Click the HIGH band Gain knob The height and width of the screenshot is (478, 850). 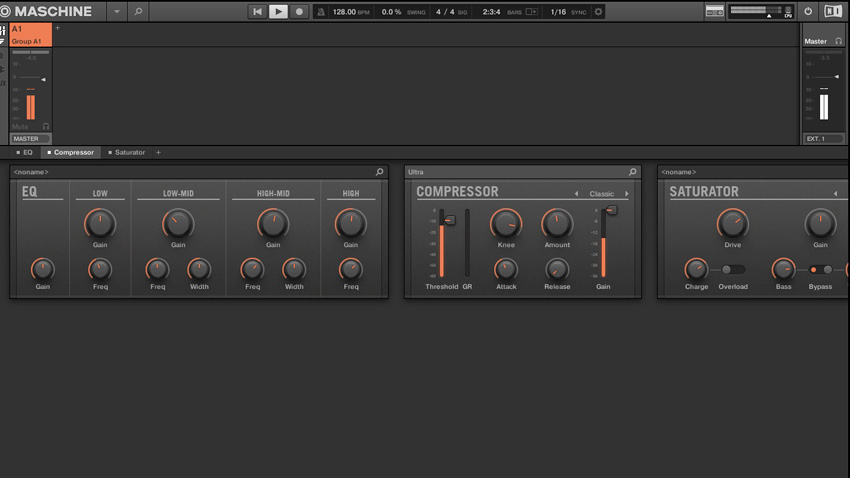[x=351, y=224]
